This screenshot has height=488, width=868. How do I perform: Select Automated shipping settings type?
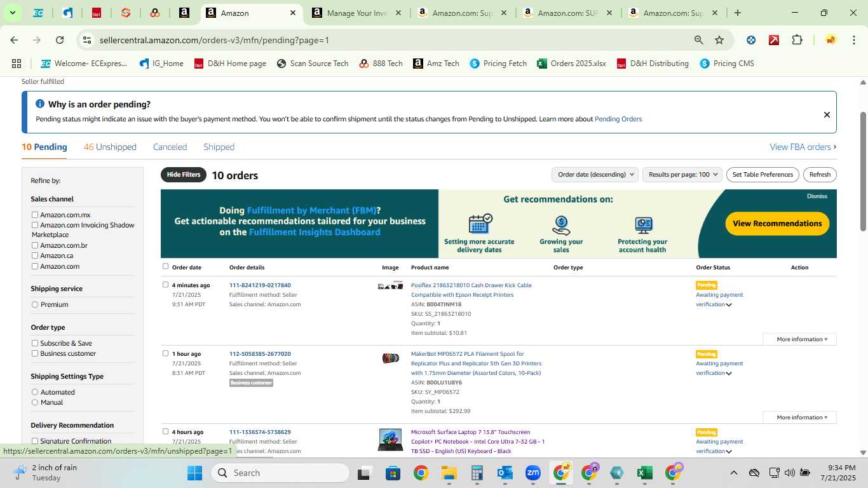click(35, 392)
